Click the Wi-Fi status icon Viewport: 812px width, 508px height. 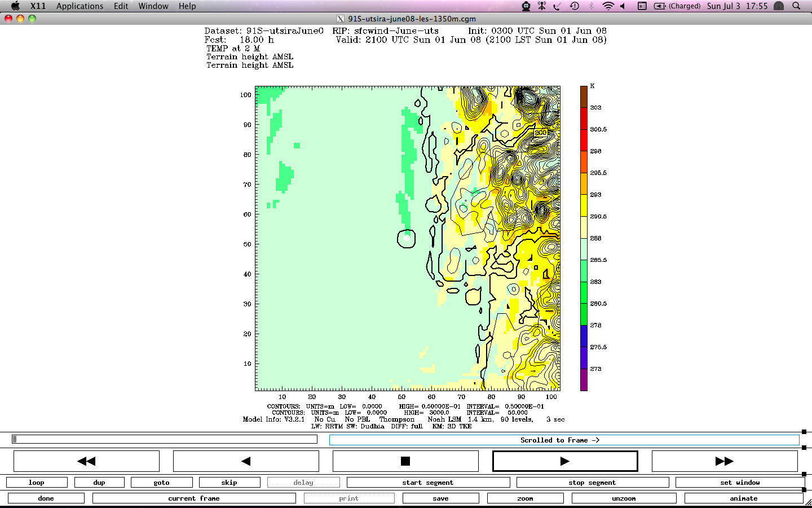click(x=607, y=6)
